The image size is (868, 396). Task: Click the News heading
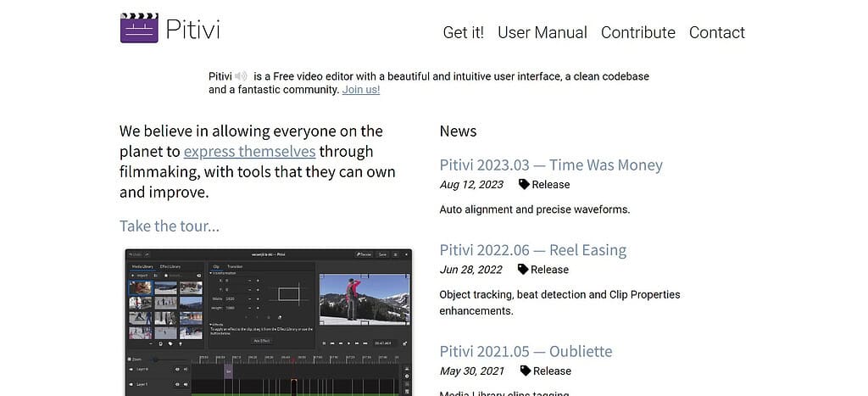pyautogui.click(x=458, y=131)
